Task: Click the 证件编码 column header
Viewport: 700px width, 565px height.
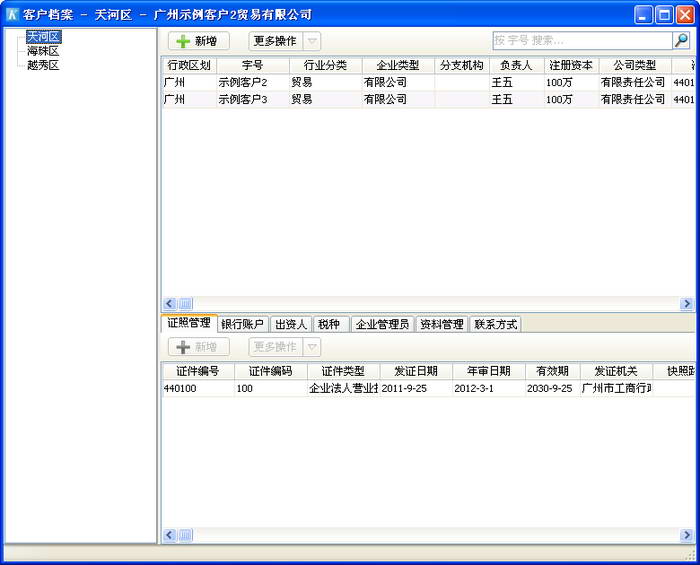Action: click(271, 371)
